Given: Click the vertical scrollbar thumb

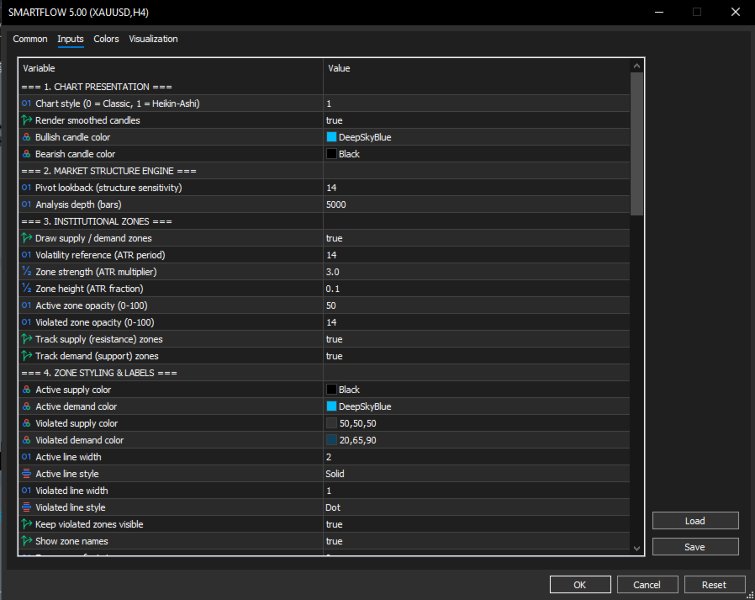Looking at the screenshot, I should 637,143.
